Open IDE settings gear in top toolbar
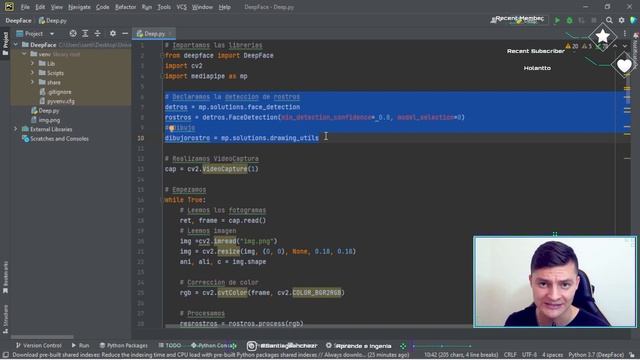640x360 pixels. [621, 20]
